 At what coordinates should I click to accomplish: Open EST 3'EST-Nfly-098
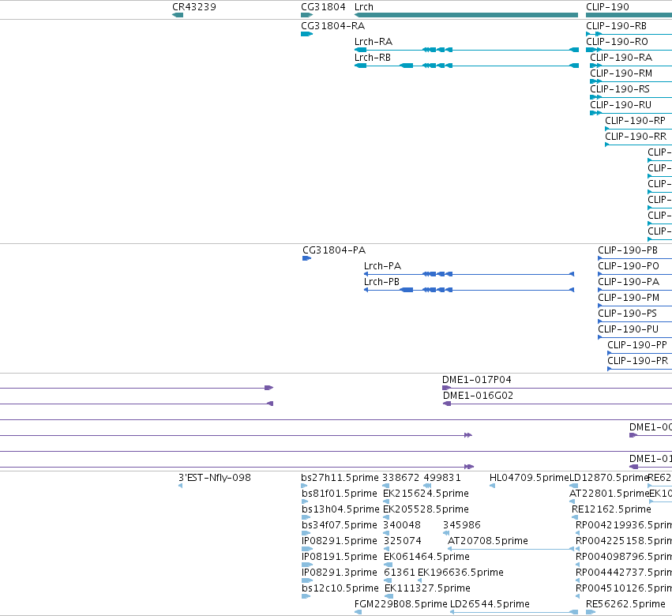[x=215, y=478]
